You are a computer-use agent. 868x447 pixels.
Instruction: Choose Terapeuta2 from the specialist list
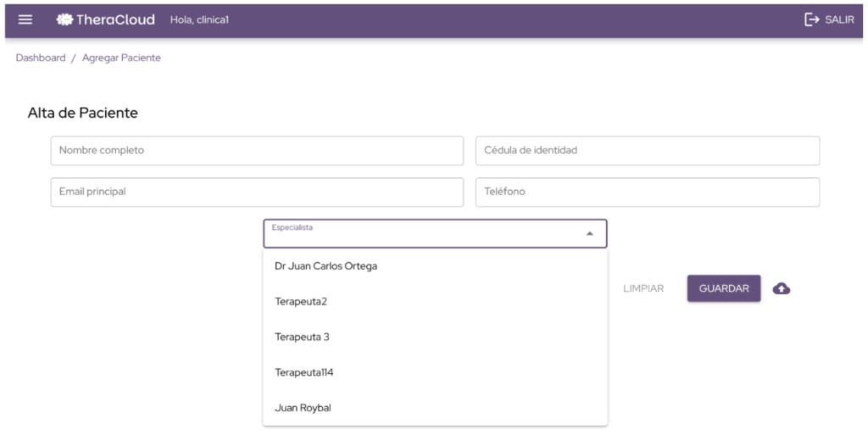[301, 301]
